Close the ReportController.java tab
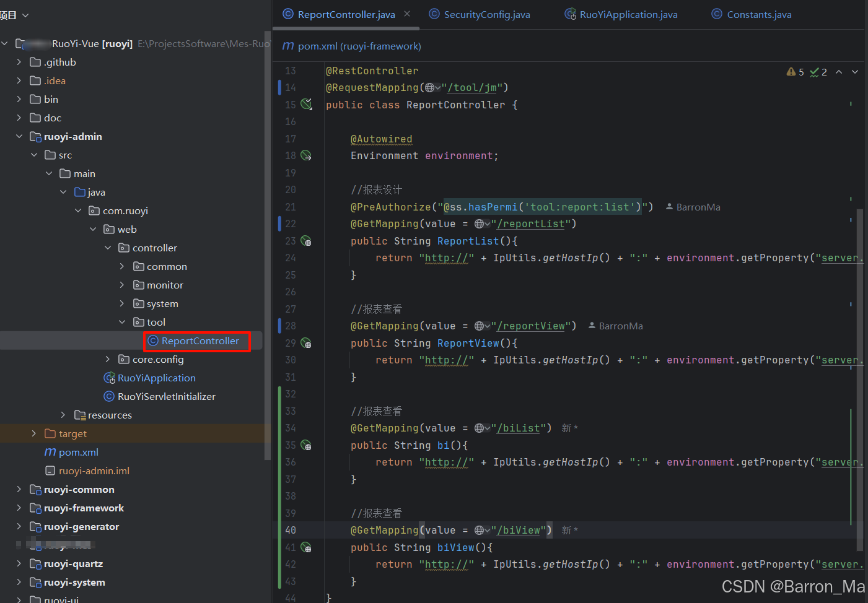Screen dimensions: 868x603 tap(407, 14)
